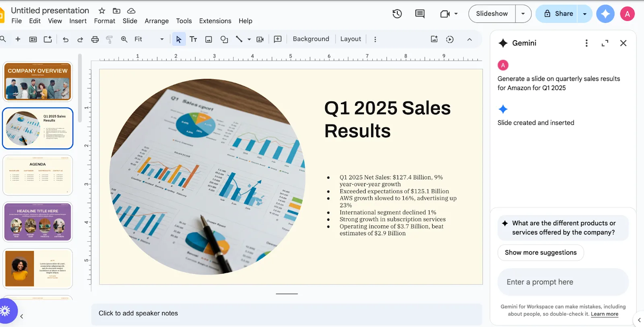Insert an image from toolbar

[x=208, y=39]
